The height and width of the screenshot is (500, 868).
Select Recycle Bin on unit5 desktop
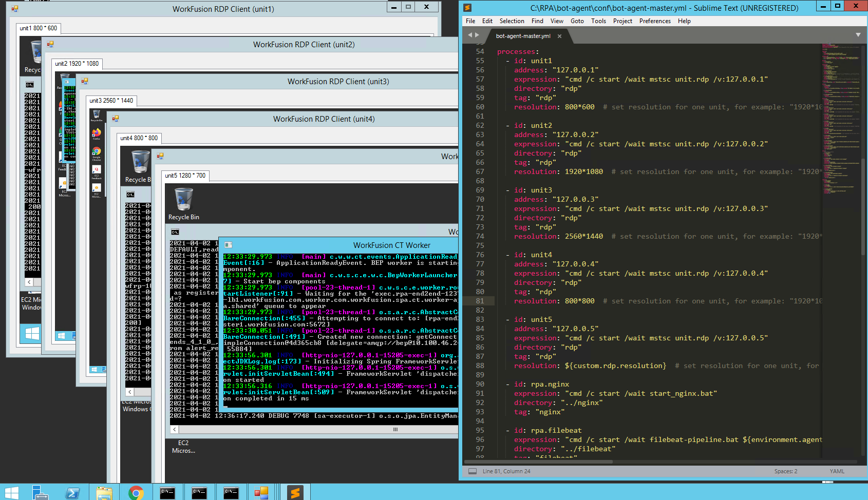click(x=183, y=204)
